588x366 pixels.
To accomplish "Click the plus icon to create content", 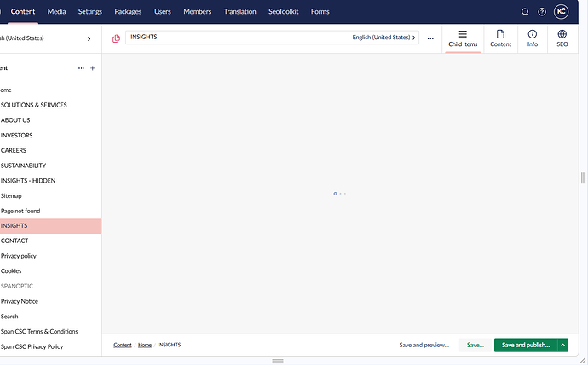I will [93, 68].
